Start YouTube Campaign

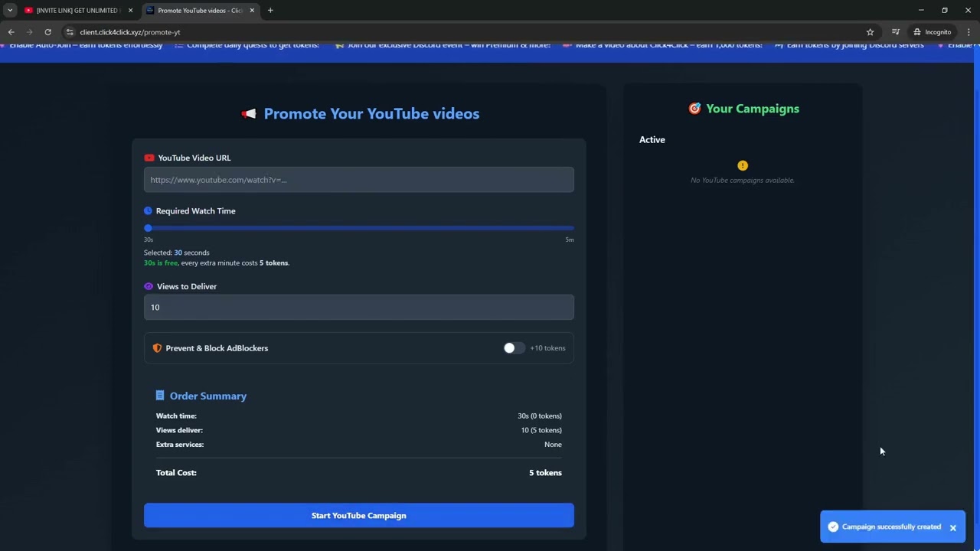[x=358, y=515]
